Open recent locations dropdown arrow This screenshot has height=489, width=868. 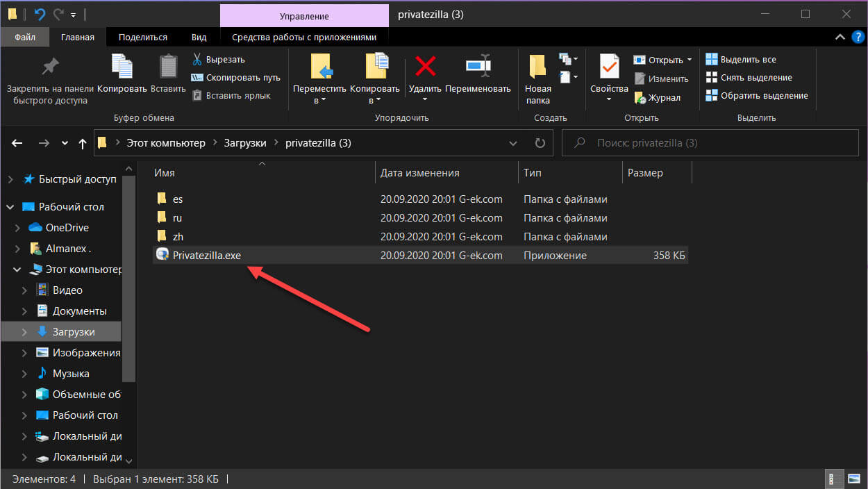65,143
